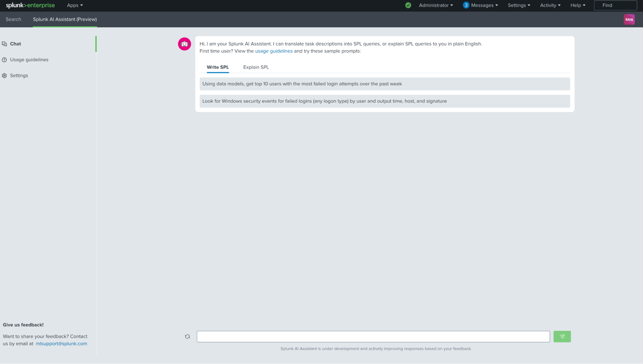Click the sidebar Settings gear icon
The image size is (643, 364).
(x=5, y=76)
